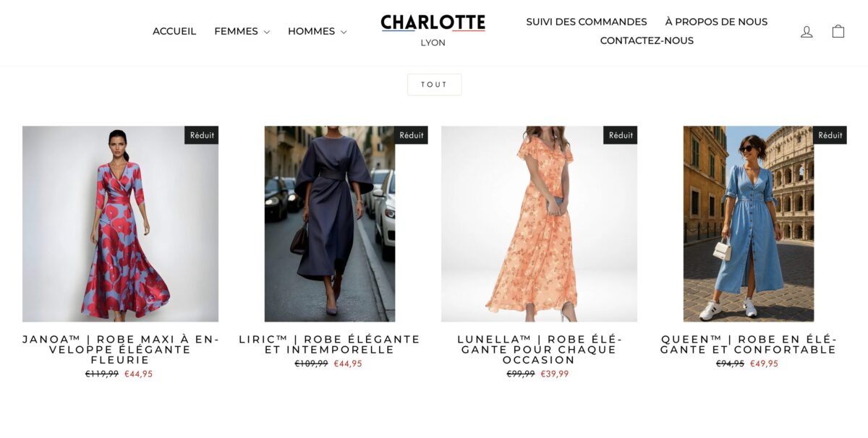Click the Queen robe title
Image resolution: width=868 pixels, height=438 pixels.
coord(749,345)
